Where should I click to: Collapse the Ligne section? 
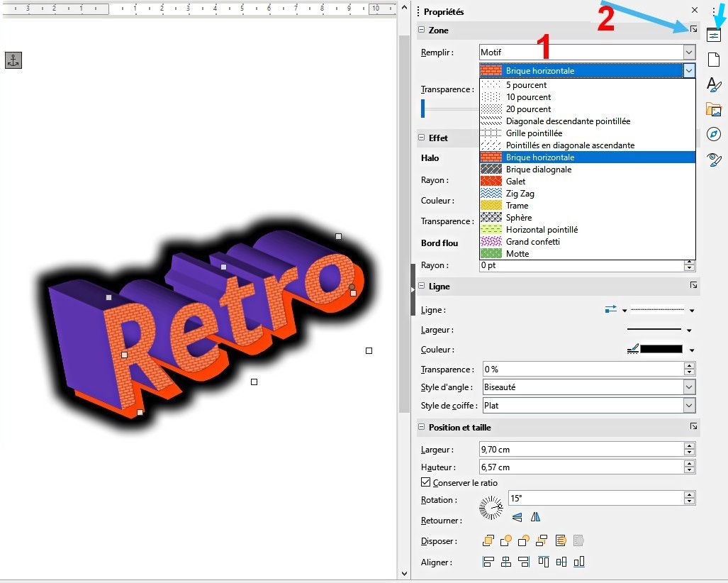(x=422, y=286)
